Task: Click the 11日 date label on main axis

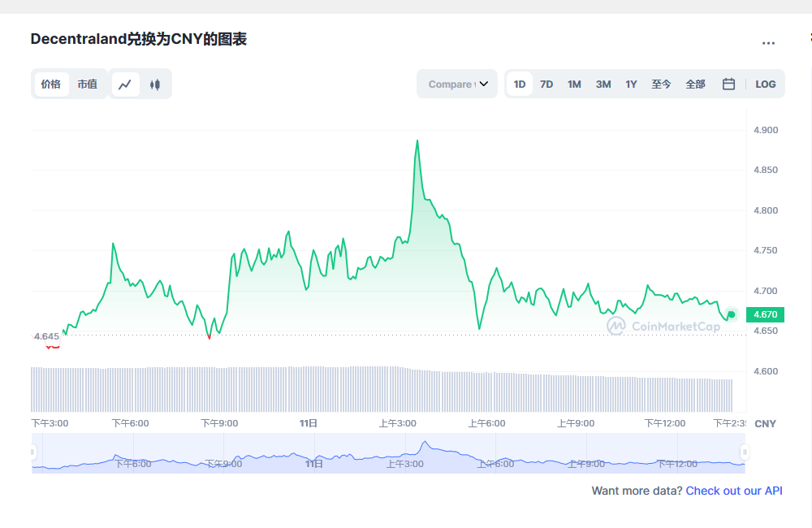Action: pos(308,423)
